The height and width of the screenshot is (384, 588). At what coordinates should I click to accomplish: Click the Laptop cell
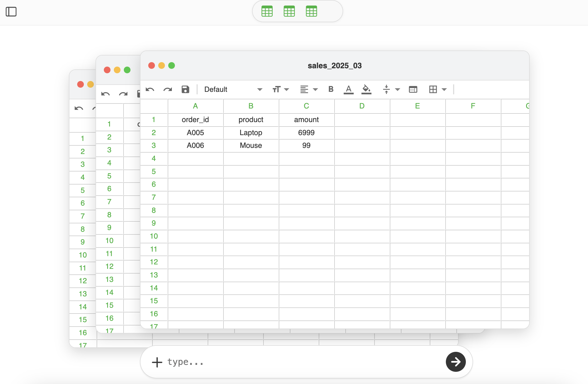251,133
